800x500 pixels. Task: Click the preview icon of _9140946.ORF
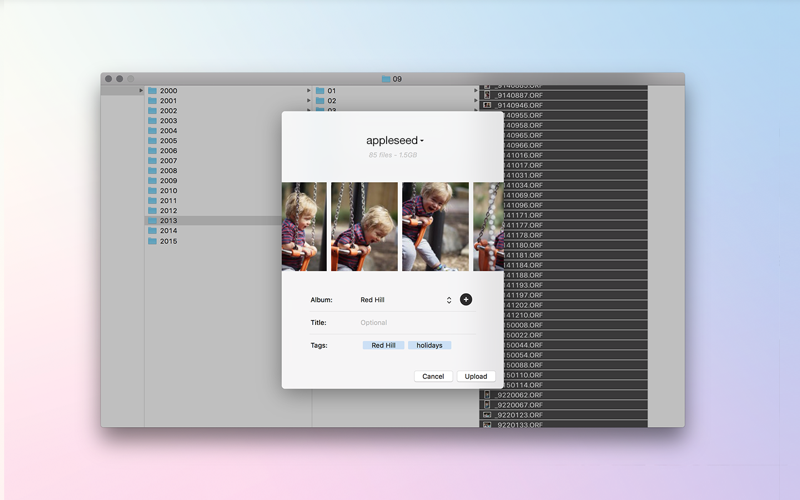[487, 105]
